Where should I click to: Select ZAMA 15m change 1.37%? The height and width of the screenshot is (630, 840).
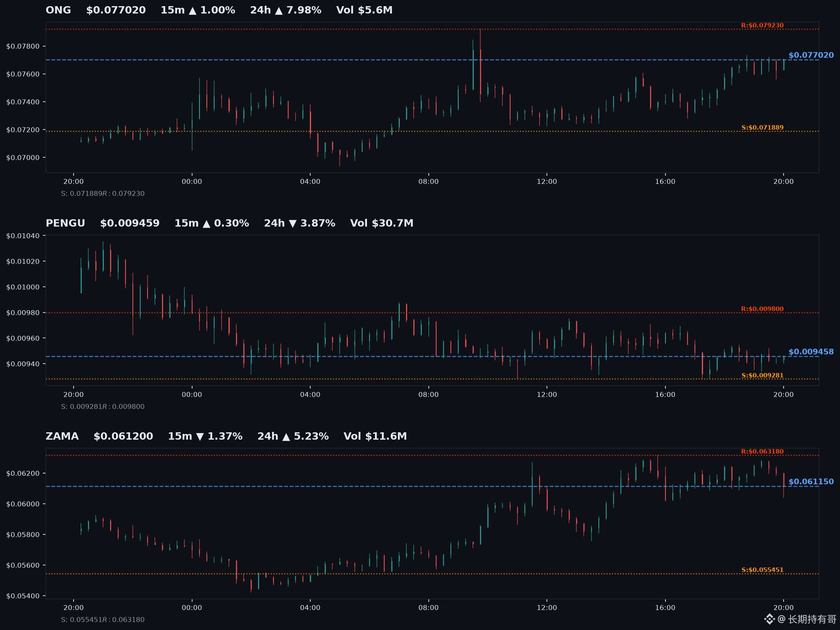point(205,436)
